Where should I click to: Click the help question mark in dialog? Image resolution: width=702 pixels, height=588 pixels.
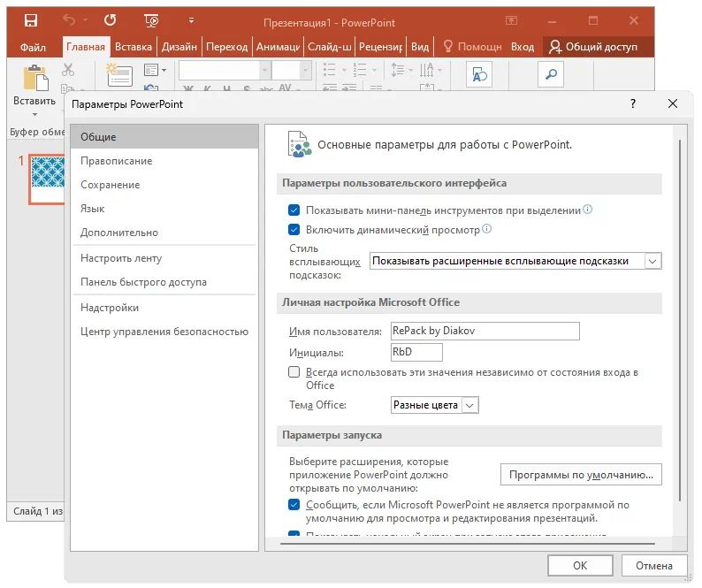click(632, 103)
